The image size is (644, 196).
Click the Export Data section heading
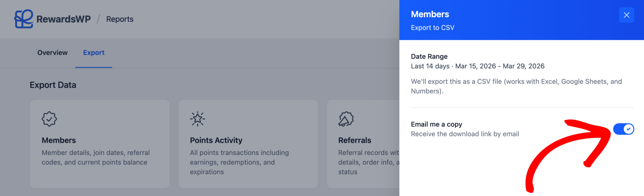53,85
